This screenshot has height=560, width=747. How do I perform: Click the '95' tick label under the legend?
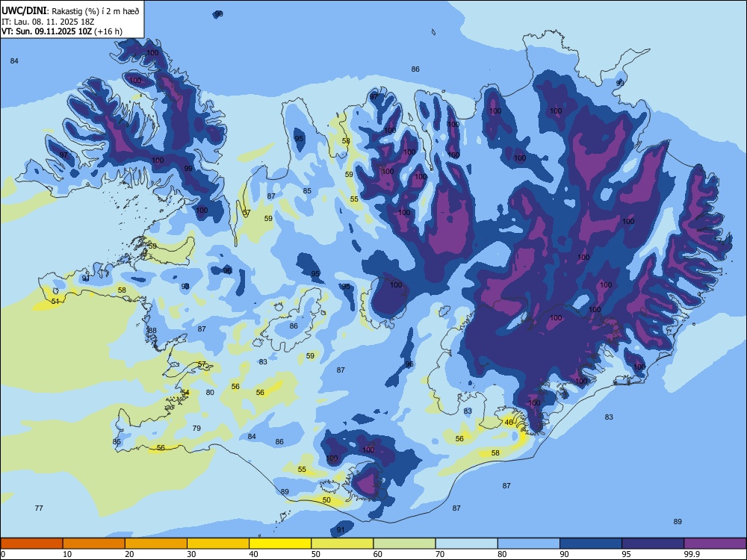(627, 554)
